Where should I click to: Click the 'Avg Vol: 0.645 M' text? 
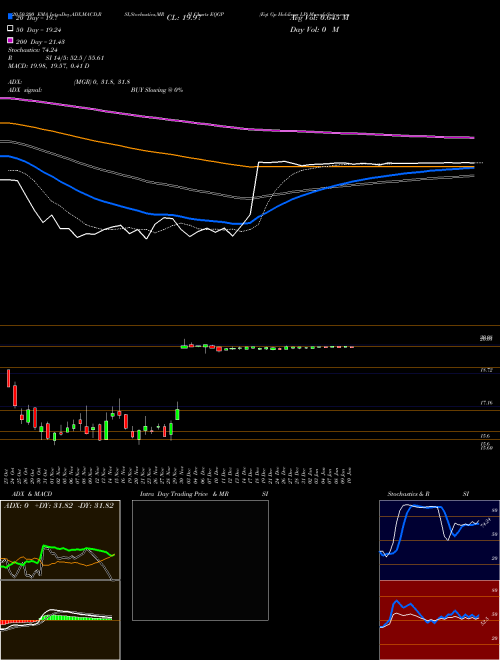319,18
